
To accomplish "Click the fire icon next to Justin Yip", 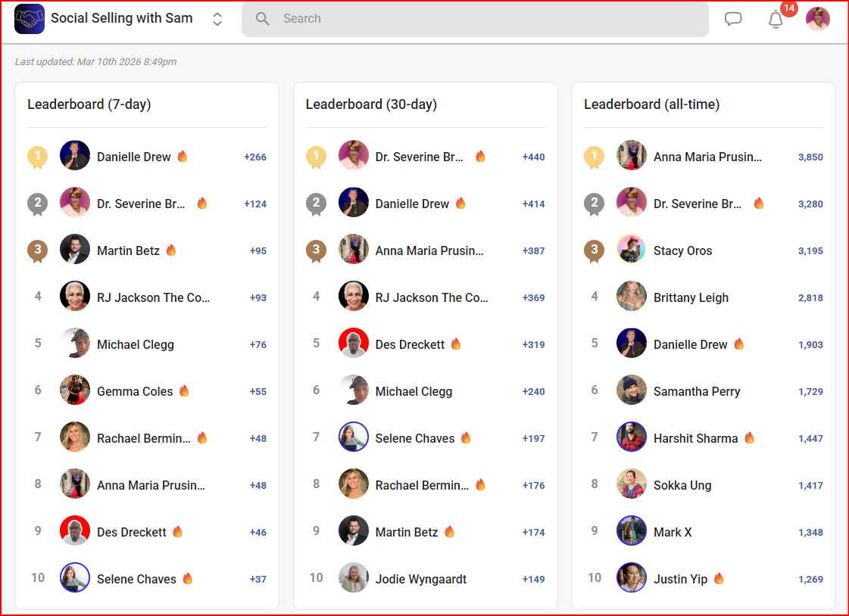I will (719, 579).
